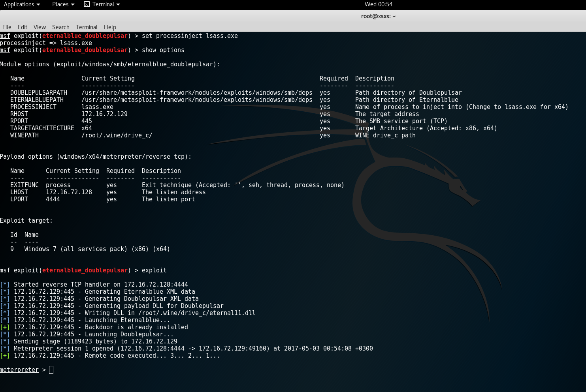
Task: Open the Terminal menu in menubar
Action: tap(87, 27)
